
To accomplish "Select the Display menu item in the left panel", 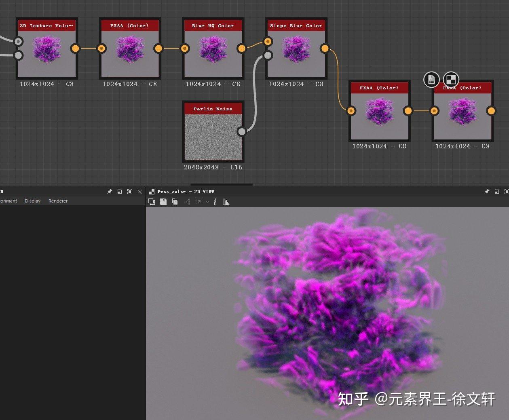I will (x=32, y=201).
